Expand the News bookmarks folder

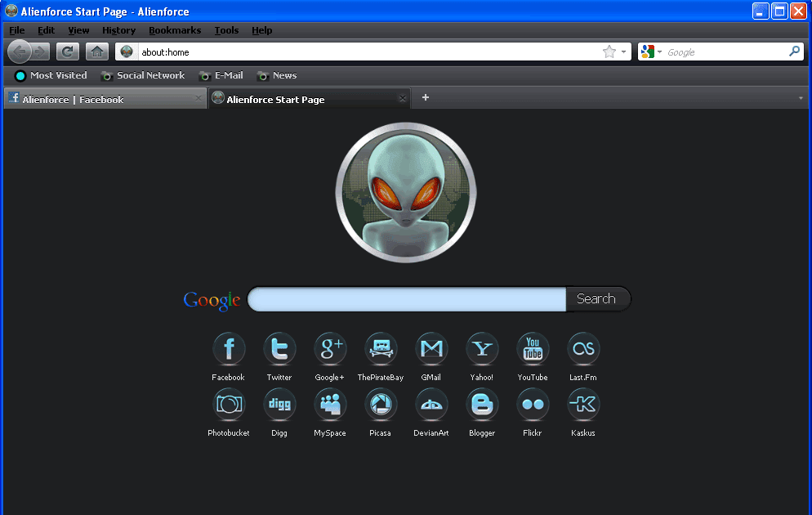pos(277,76)
